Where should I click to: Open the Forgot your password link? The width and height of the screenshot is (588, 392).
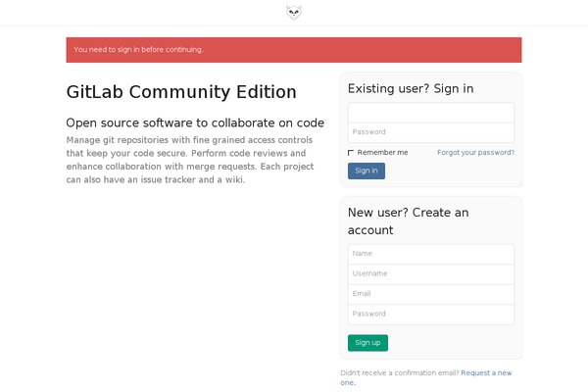pos(475,152)
